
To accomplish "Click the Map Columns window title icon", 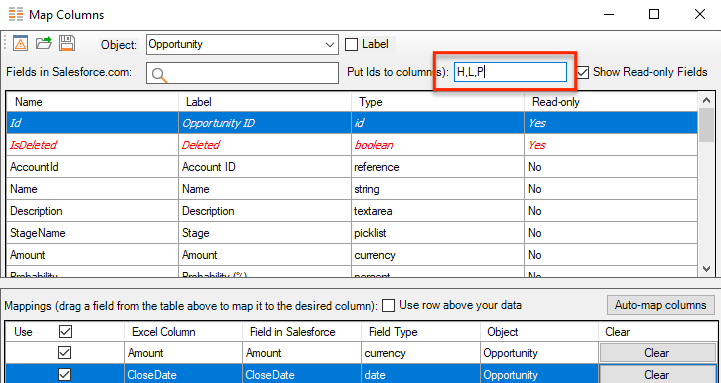I will pyautogui.click(x=16, y=14).
